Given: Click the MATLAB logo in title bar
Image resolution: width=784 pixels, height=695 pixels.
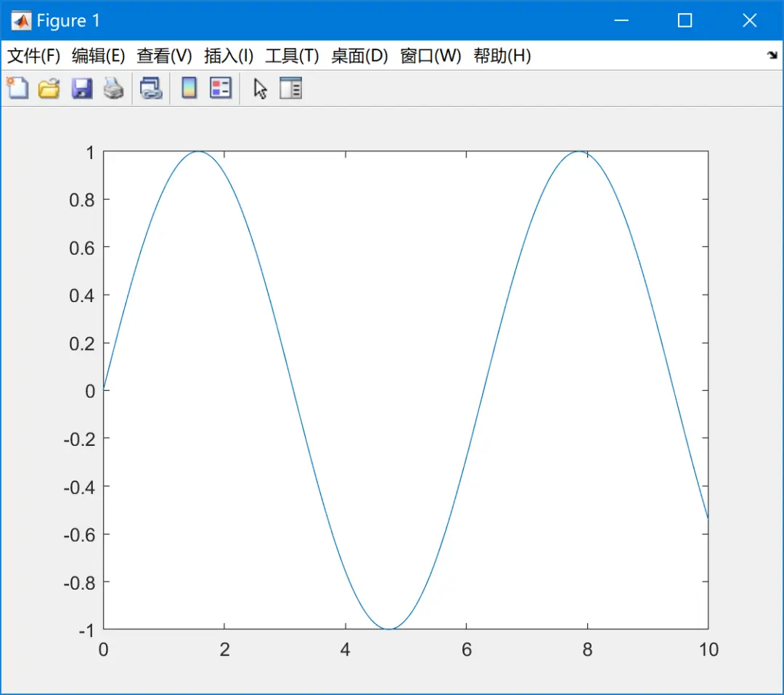Looking at the screenshot, I should pyautogui.click(x=21, y=20).
